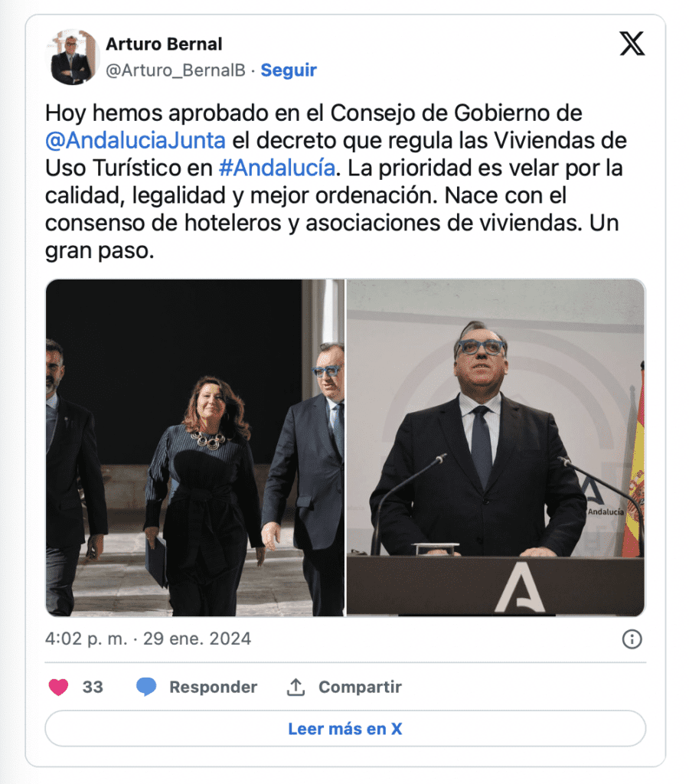Click the Arturo Bernal display name
This screenshot has width=689, height=784.
[164, 44]
